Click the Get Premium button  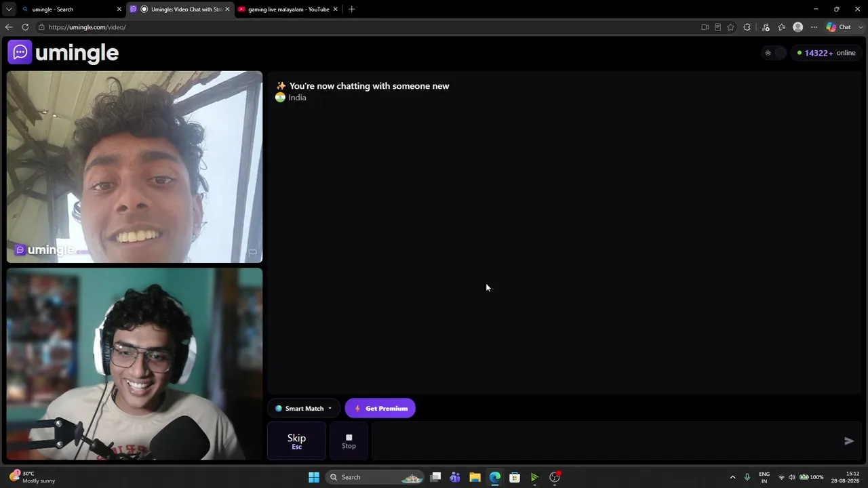click(380, 409)
